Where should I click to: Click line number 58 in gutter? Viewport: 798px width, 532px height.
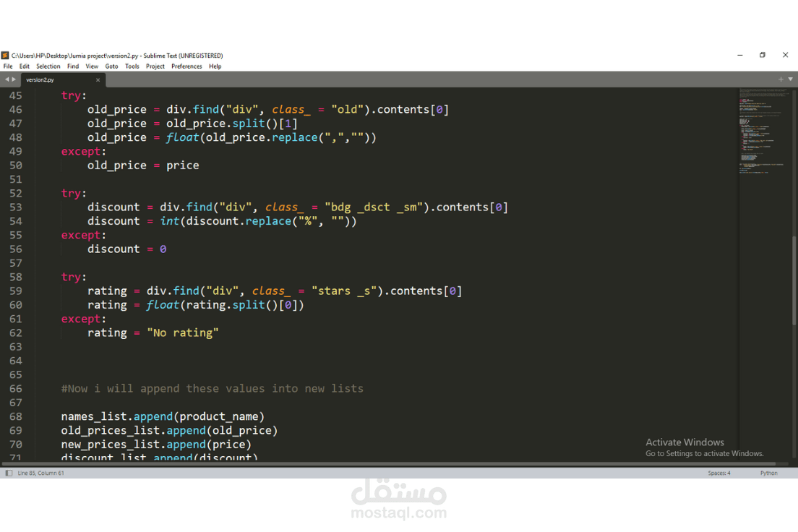(x=16, y=277)
